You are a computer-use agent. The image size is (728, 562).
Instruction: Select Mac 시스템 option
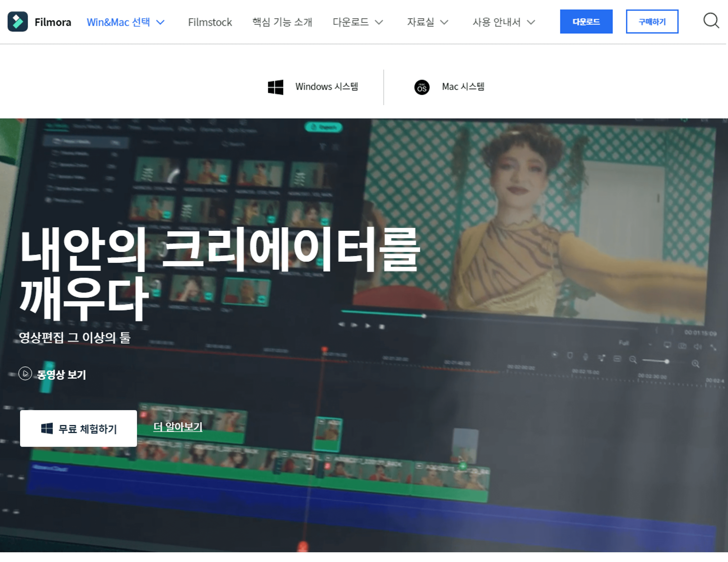tap(449, 87)
